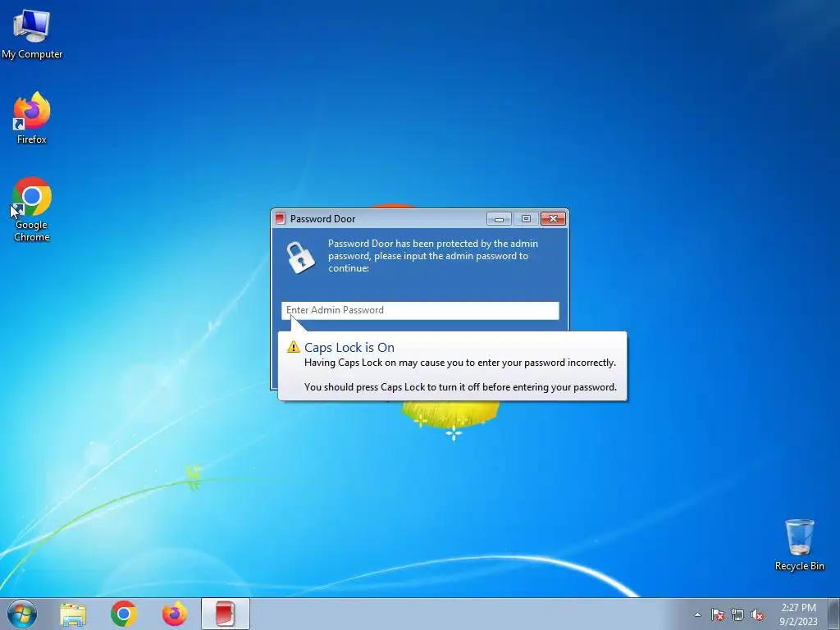Select the Google Chrome desktop shortcut
The image size is (840, 630).
32,209
